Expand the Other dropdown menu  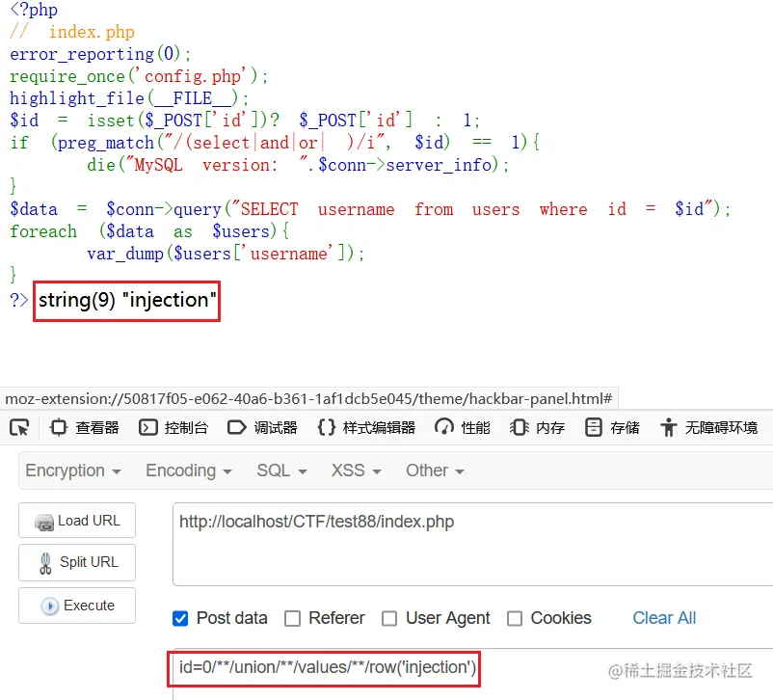pyautogui.click(x=435, y=471)
